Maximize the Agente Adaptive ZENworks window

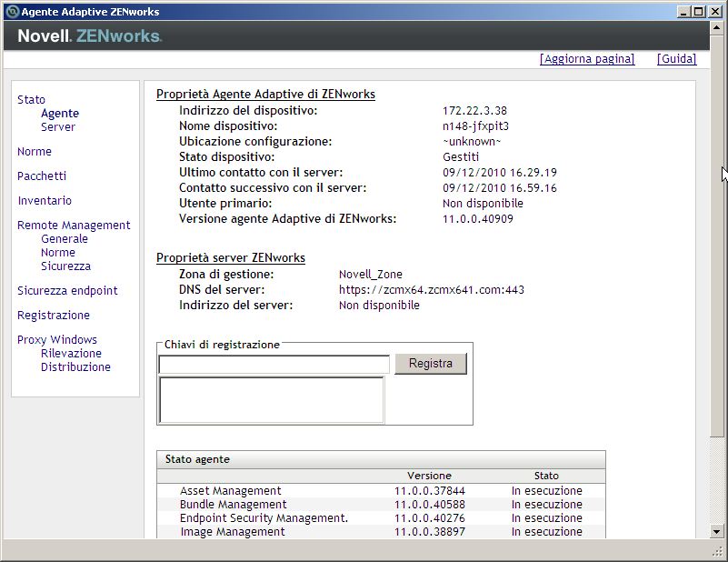[x=698, y=12]
